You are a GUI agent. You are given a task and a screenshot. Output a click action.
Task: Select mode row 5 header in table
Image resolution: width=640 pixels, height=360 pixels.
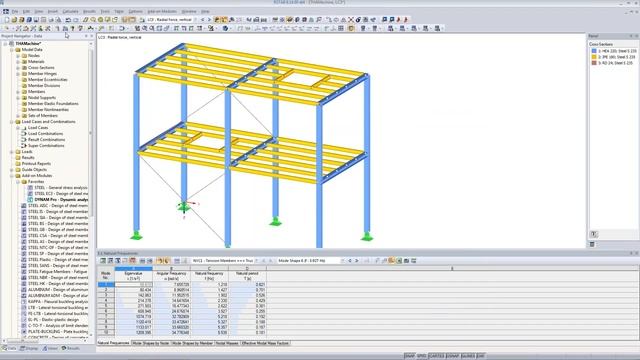(106, 306)
